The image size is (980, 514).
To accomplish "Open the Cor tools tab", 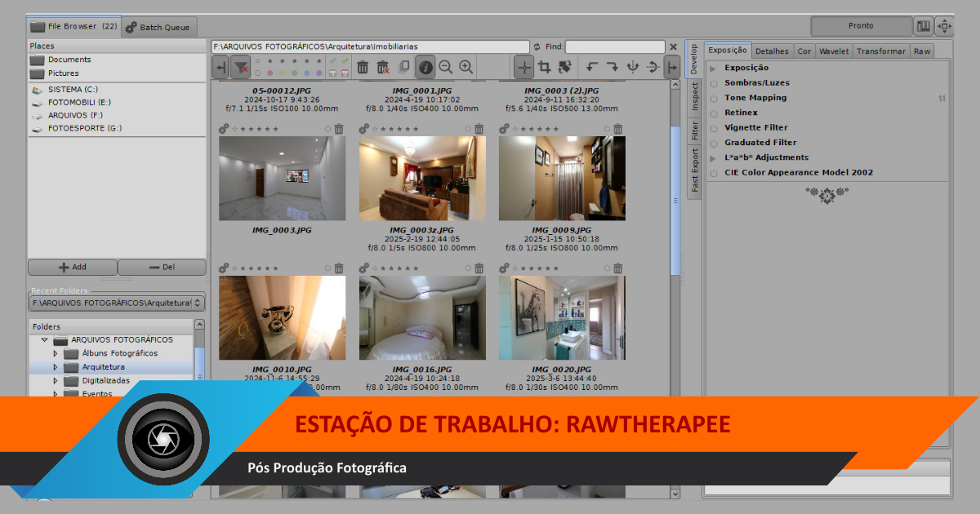I will pos(804,51).
